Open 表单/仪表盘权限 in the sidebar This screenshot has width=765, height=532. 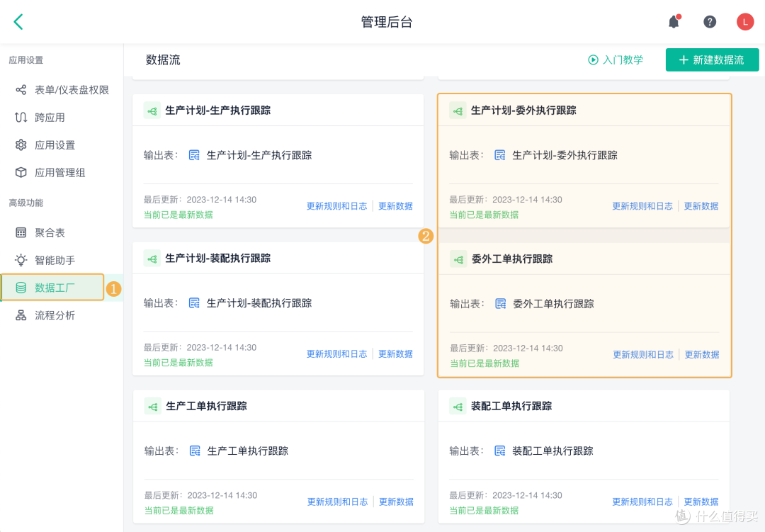[x=62, y=90]
